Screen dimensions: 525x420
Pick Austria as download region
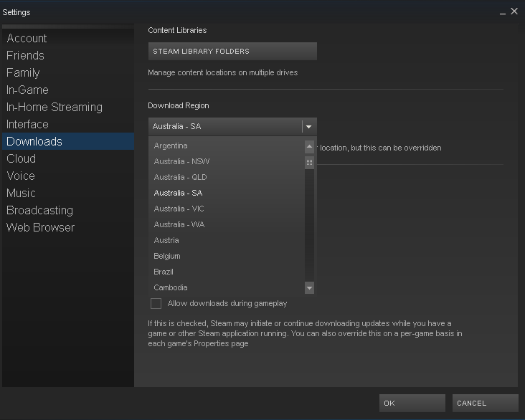(x=227, y=240)
